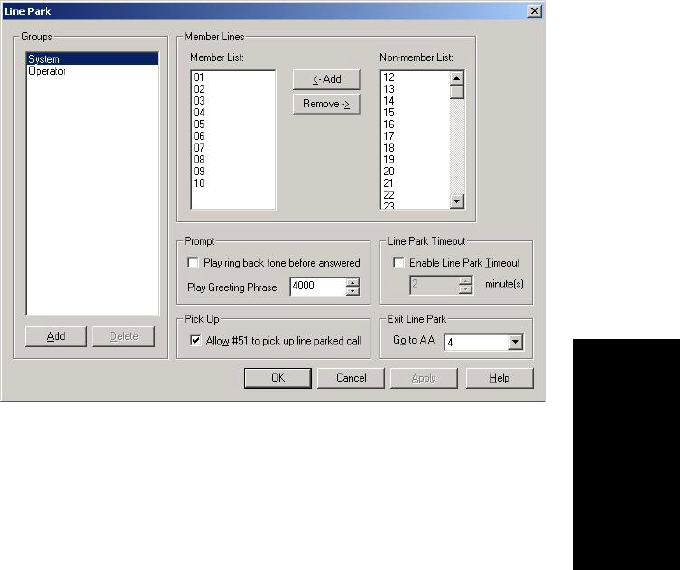Select line 09 in Member List

click(x=233, y=171)
